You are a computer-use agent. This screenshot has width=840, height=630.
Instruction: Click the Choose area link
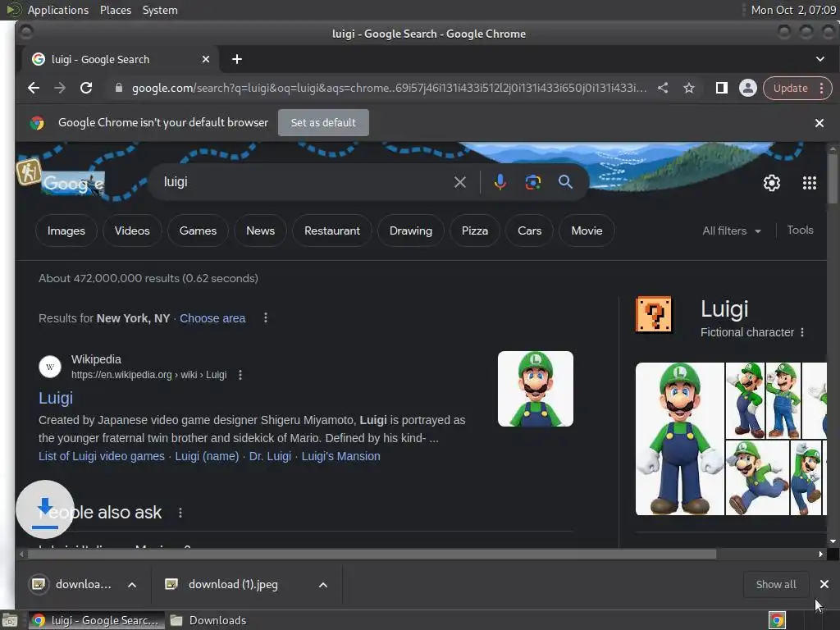click(x=212, y=318)
